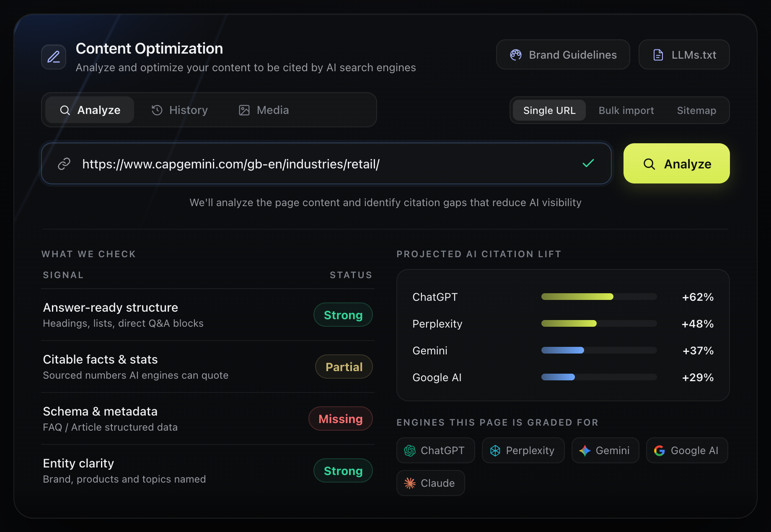
Task: Click the Perplexity citation lift bar
Action: 599,323
